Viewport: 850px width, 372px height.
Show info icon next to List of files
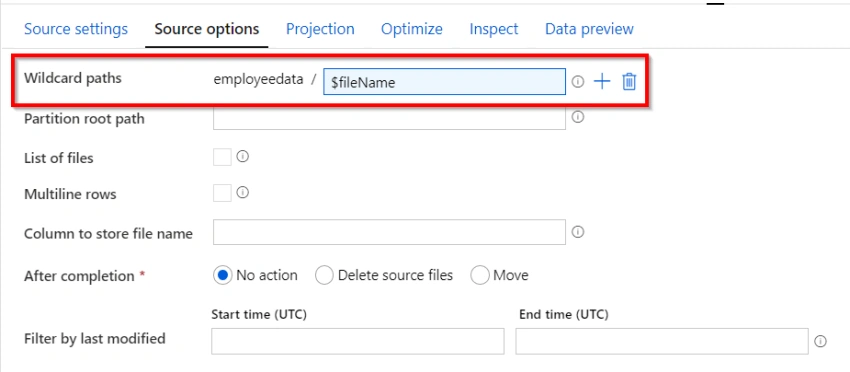[x=243, y=157]
